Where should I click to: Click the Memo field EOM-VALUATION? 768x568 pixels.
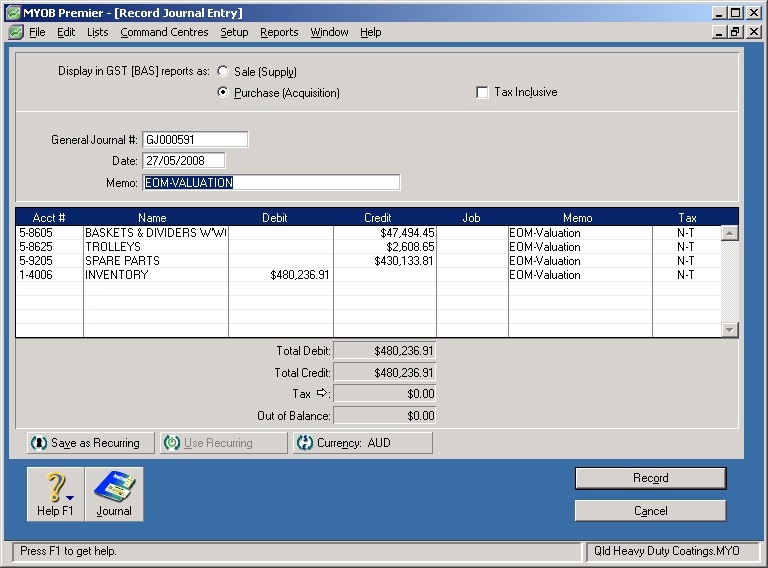coord(271,183)
